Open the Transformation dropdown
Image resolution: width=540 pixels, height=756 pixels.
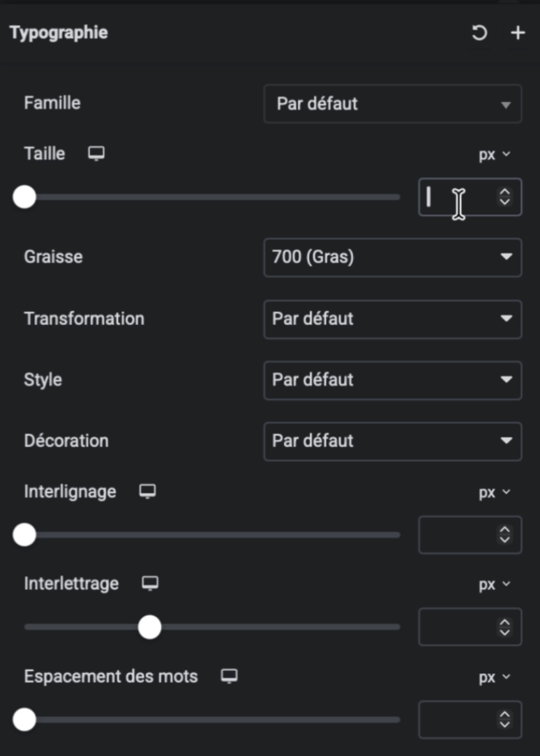point(392,319)
